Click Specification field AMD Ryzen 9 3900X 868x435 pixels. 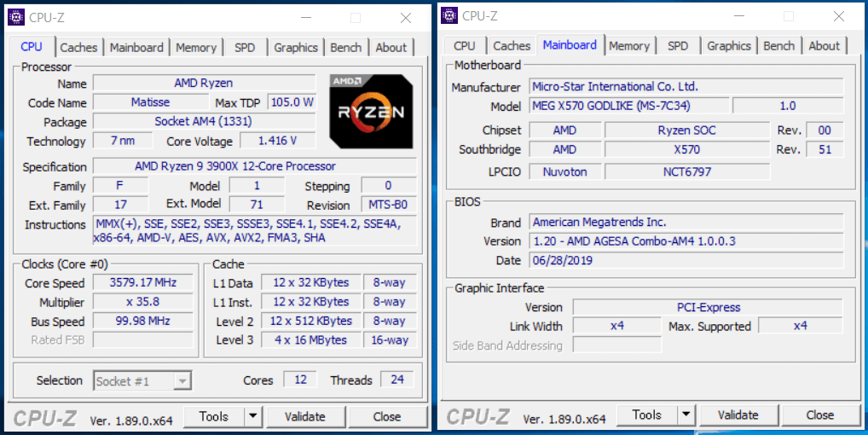(x=255, y=166)
